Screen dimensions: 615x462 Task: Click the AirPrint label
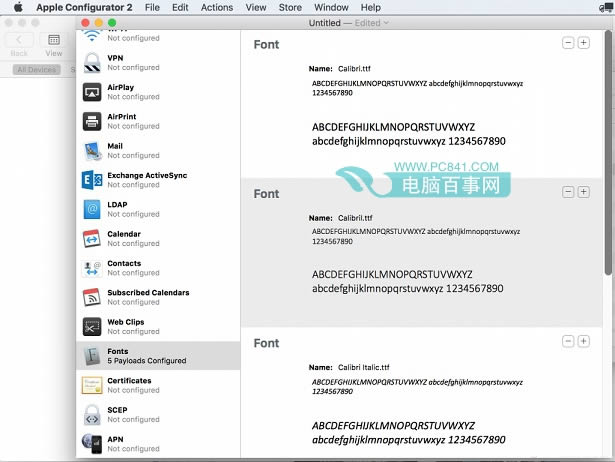click(x=122, y=116)
